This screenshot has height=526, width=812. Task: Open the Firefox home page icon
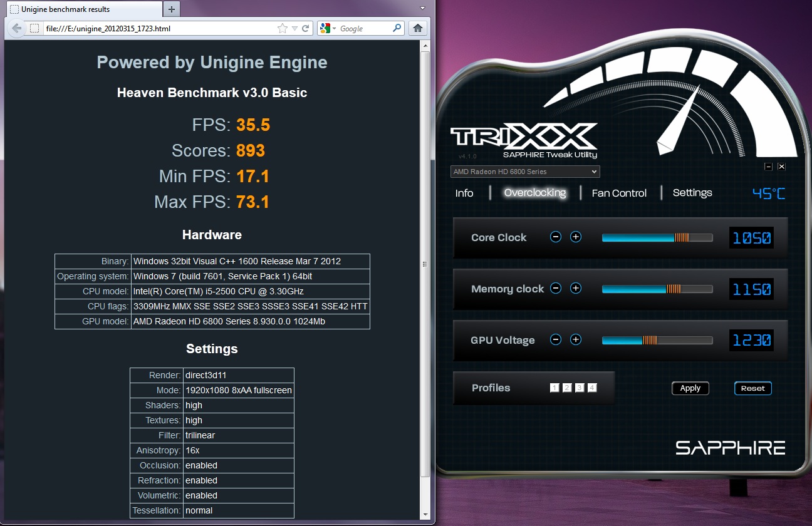[x=418, y=28]
